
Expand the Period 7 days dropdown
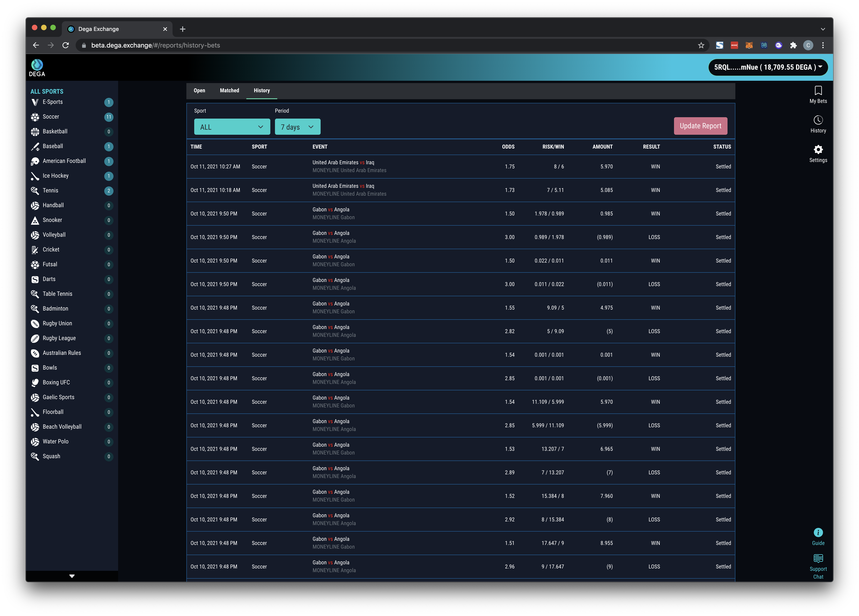tap(297, 127)
